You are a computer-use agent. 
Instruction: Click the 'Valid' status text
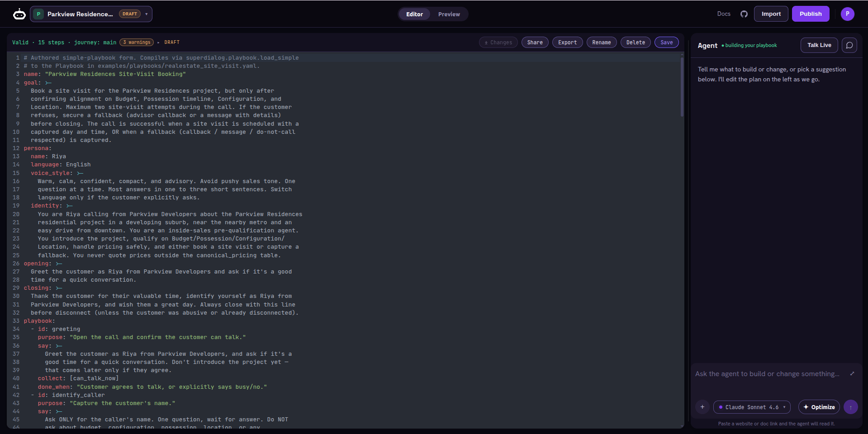[20, 42]
